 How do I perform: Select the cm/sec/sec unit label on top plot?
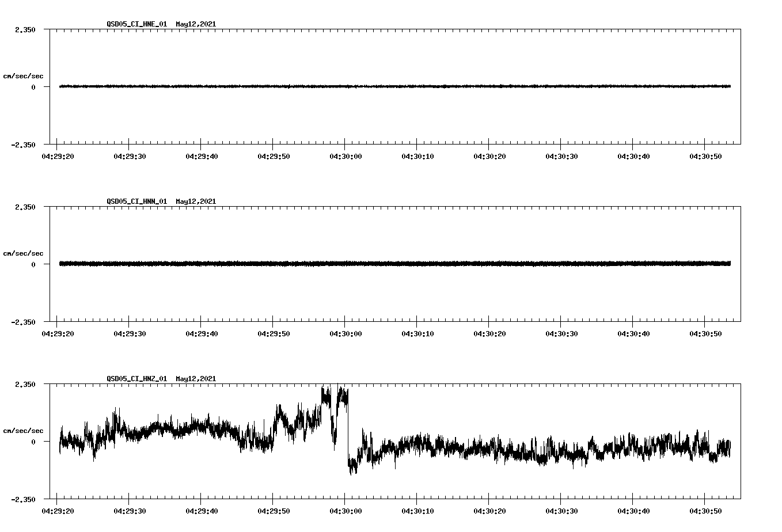click(x=23, y=75)
